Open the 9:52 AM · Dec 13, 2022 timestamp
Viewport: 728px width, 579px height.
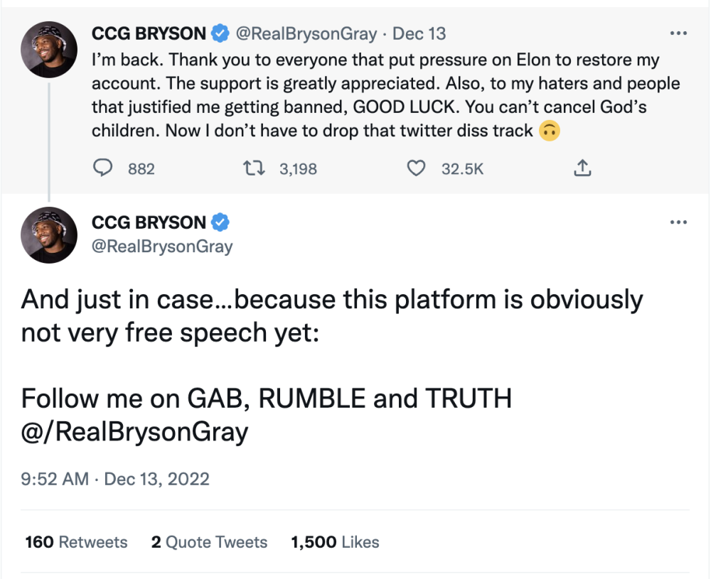click(115, 479)
